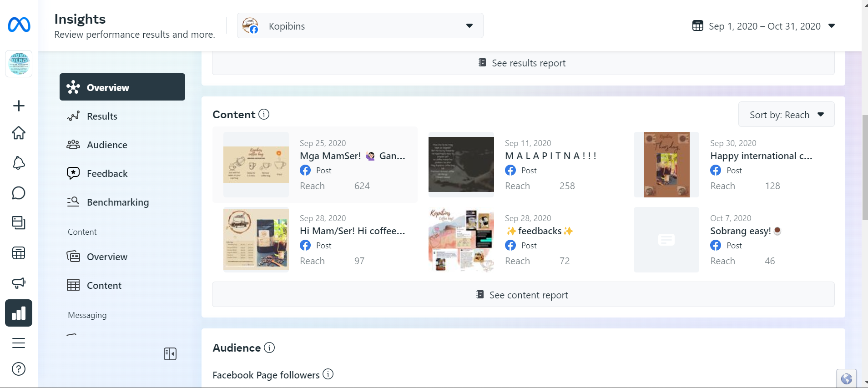This screenshot has height=388, width=868.
Task: Open the page profile avatar in sidebar
Action: click(x=19, y=64)
